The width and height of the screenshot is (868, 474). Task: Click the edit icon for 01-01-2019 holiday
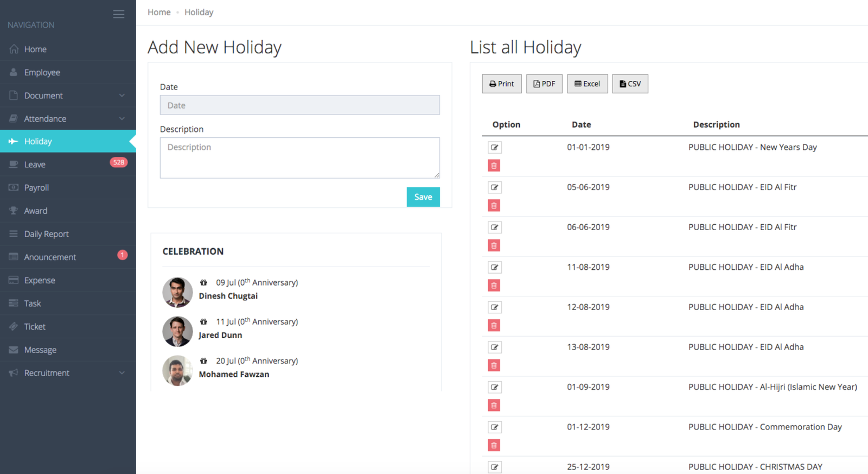click(x=494, y=148)
